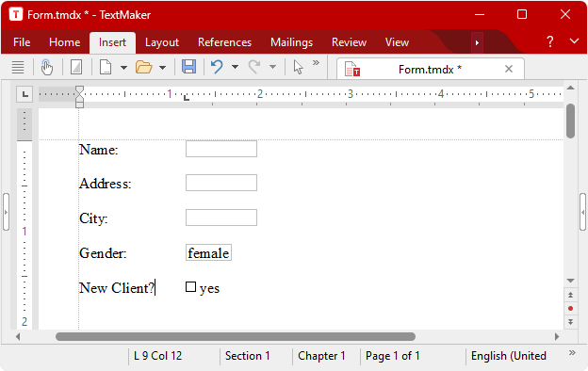Open the File menu
Viewport: 588px width, 371px height.
click(x=22, y=42)
